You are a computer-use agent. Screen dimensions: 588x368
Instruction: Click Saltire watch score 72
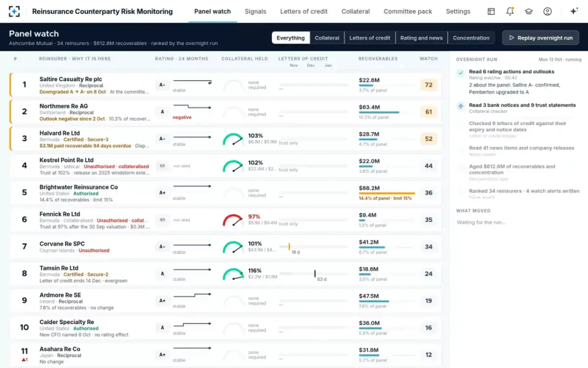[429, 85]
